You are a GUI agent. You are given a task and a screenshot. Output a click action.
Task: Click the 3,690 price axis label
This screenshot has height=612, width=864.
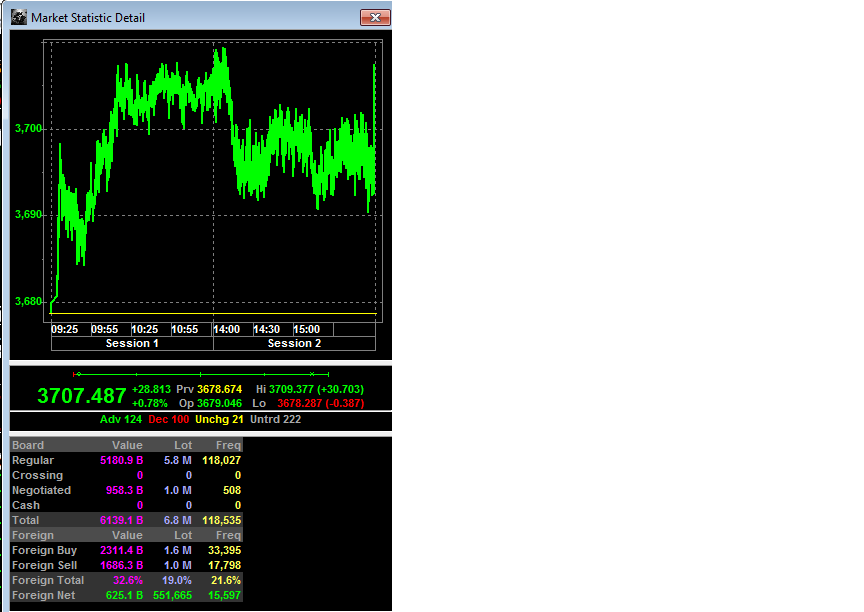(28, 214)
